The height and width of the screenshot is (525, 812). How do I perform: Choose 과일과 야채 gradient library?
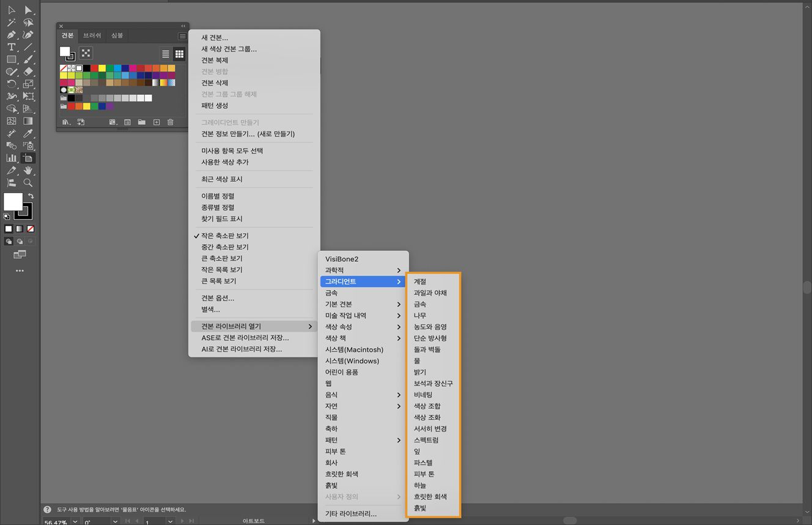click(433, 293)
